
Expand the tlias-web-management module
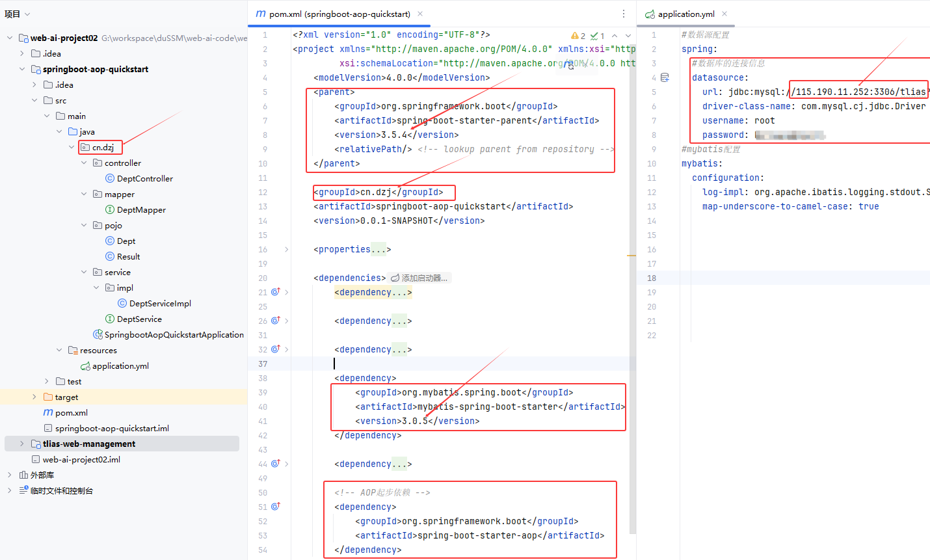tap(21, 444)
